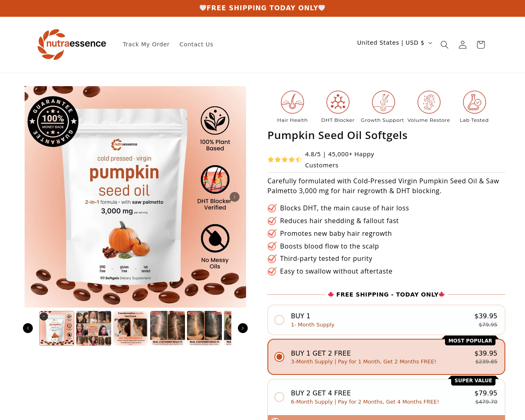Open the account login icon
Screen dimensions: 525x420
click(463, 45)
